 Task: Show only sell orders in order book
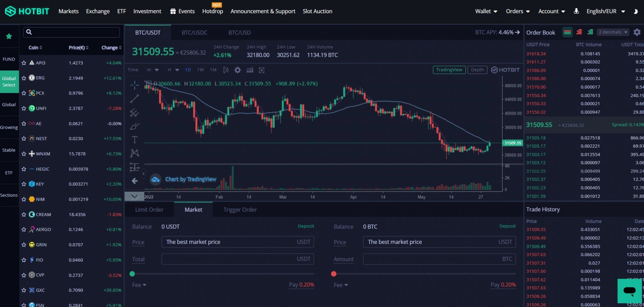tap(579, 32)
